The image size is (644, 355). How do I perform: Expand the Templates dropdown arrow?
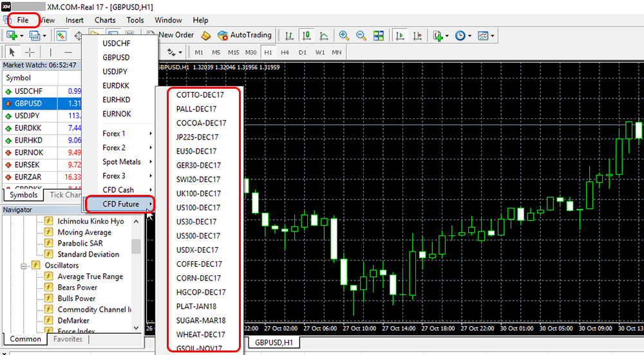coord(492,36)
